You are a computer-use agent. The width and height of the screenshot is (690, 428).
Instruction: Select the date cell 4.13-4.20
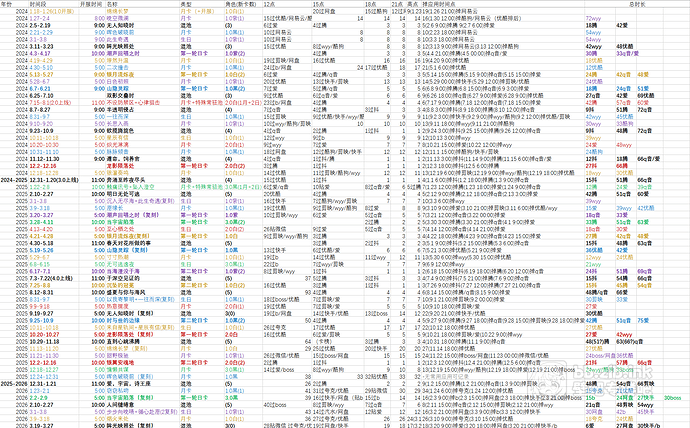tap(41, 229)
